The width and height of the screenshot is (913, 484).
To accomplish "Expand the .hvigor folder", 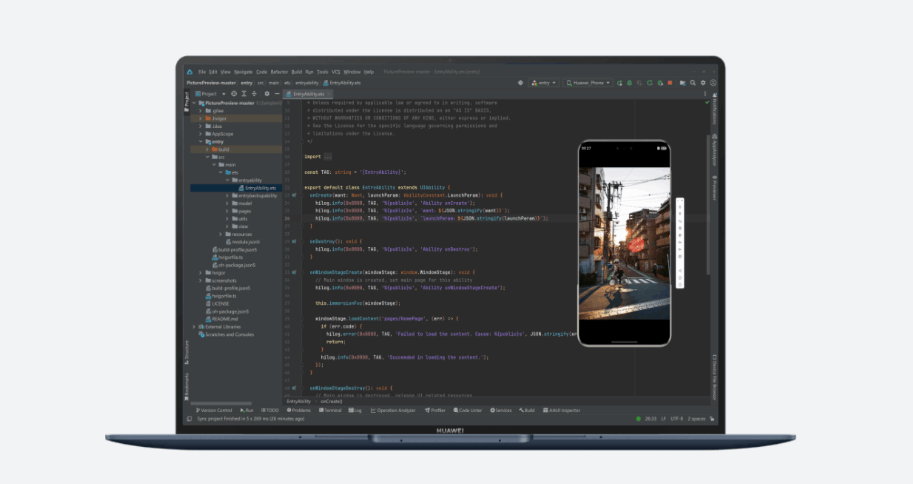I will (201, 118).
